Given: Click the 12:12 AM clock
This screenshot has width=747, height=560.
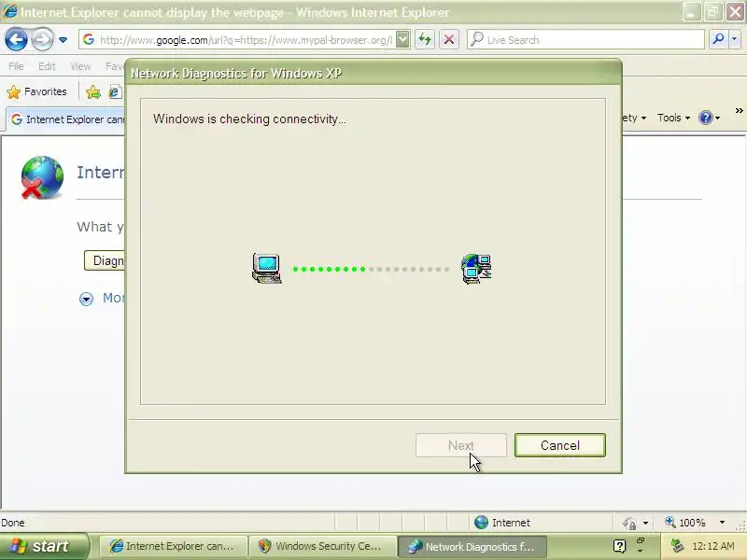Looking at the screenshot, I should pos(712,546).
